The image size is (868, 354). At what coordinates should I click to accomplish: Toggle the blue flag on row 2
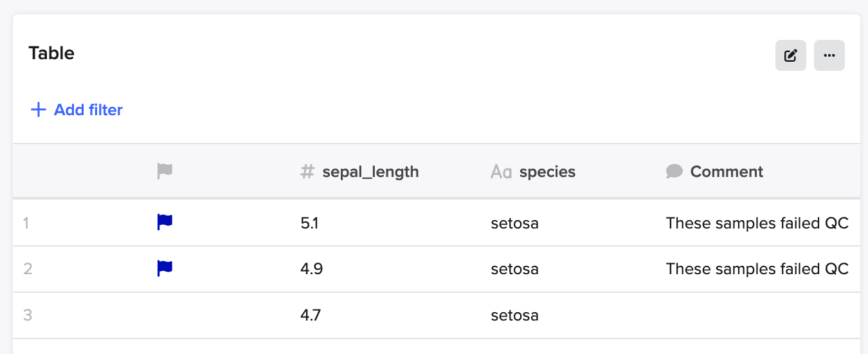pyautogui.click(x=165, y=268)
